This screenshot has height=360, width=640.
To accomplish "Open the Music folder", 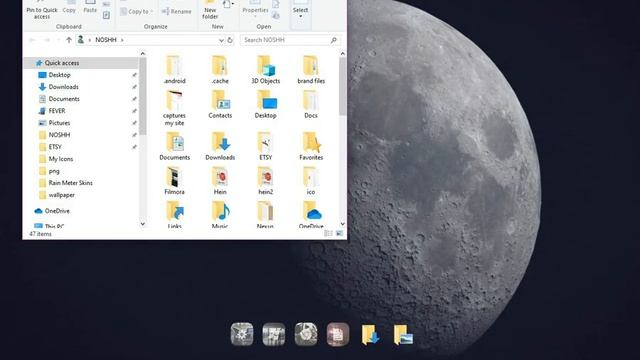I will 220,215.
